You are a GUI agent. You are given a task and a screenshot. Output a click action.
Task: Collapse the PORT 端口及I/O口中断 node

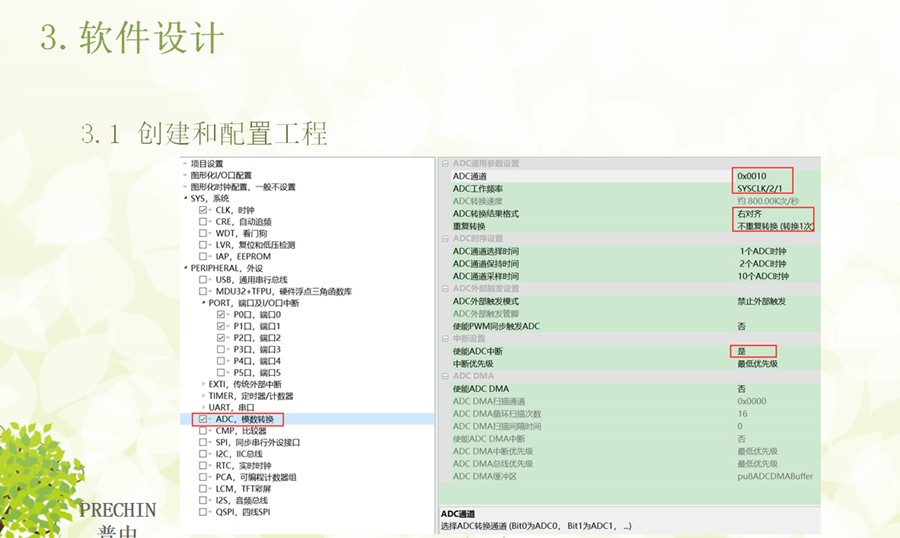[203, 303]
